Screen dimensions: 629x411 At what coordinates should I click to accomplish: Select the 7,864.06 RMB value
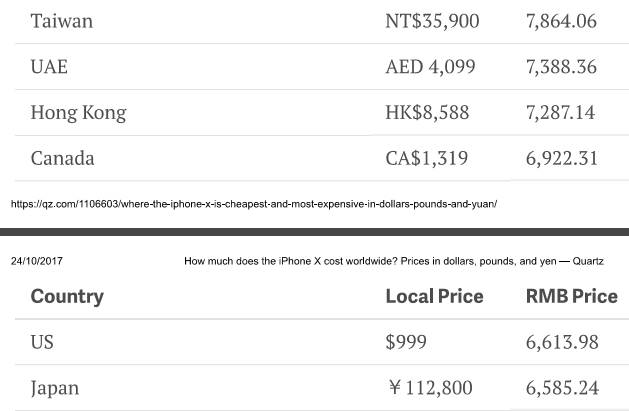point(561,21)
